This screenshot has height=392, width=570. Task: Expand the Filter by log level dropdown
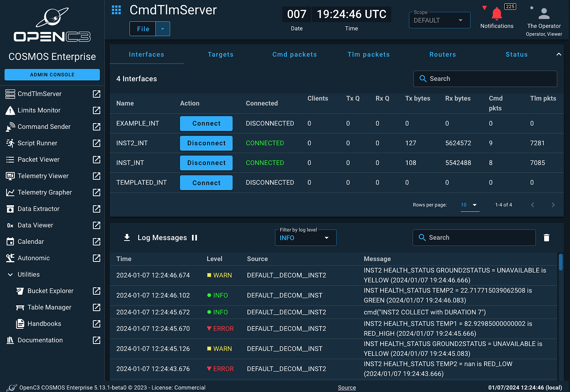point(305,238)
